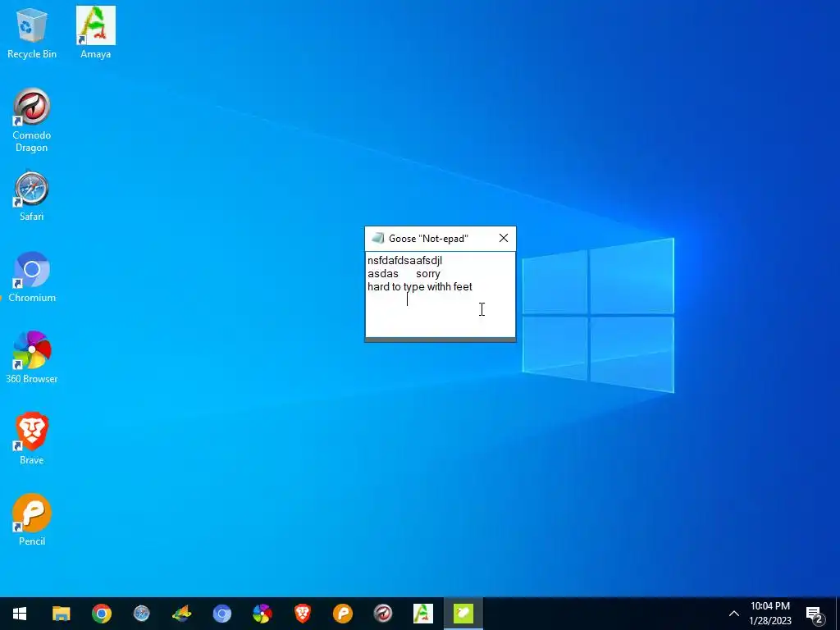This screenshot has height=630, width=840.
Task: Select the Chromium desktop shortcut
Action: [32, 277]
